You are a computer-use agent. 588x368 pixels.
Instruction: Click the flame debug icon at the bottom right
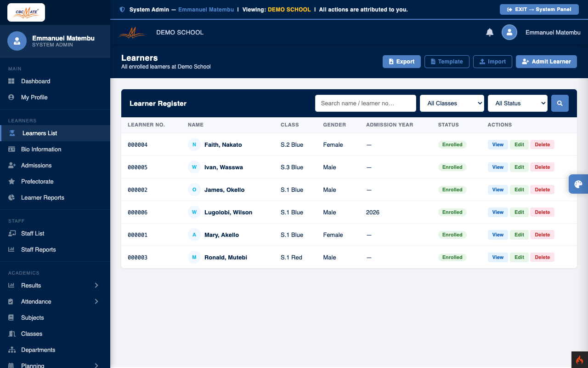click(580, 360)
